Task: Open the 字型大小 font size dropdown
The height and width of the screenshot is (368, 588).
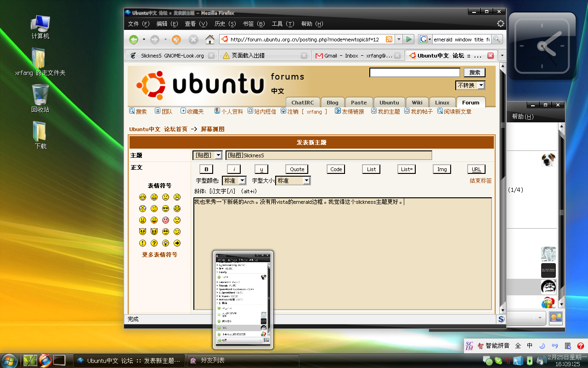Action: point(293,181)
